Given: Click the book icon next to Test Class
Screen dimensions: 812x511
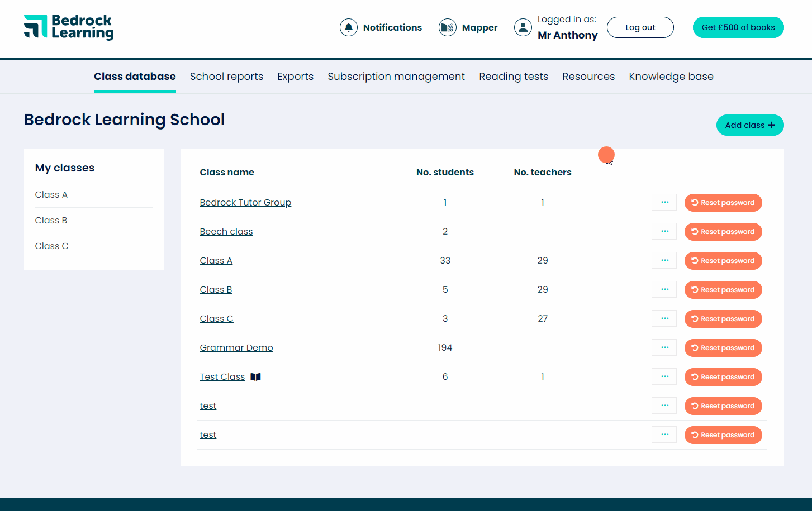Looking at the screenshot, I should click(256, 377).
